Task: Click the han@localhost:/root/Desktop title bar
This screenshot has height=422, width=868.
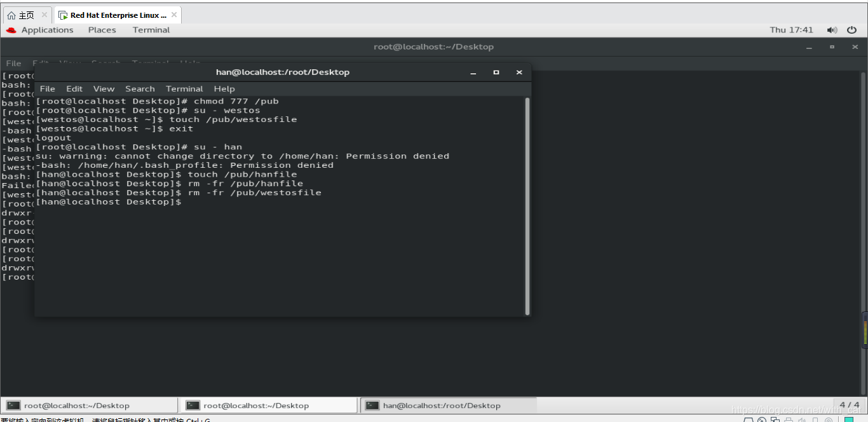Action: [283, 72]
